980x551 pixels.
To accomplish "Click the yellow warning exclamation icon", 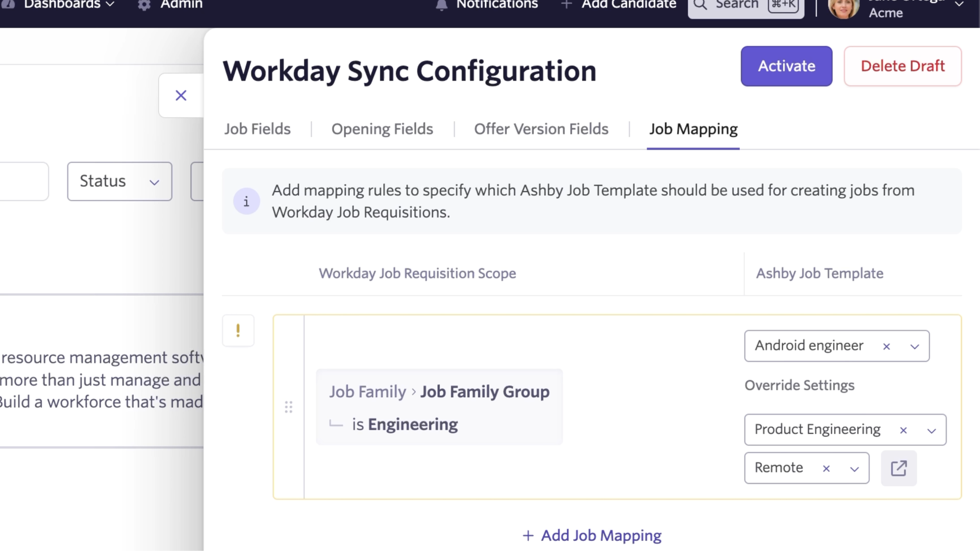I will pos(238,330).
